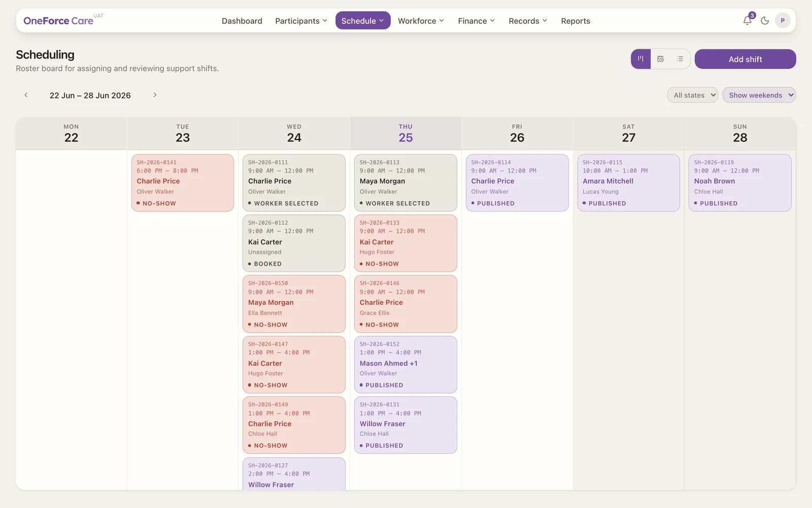Open the Reports page

coord(576,21)
